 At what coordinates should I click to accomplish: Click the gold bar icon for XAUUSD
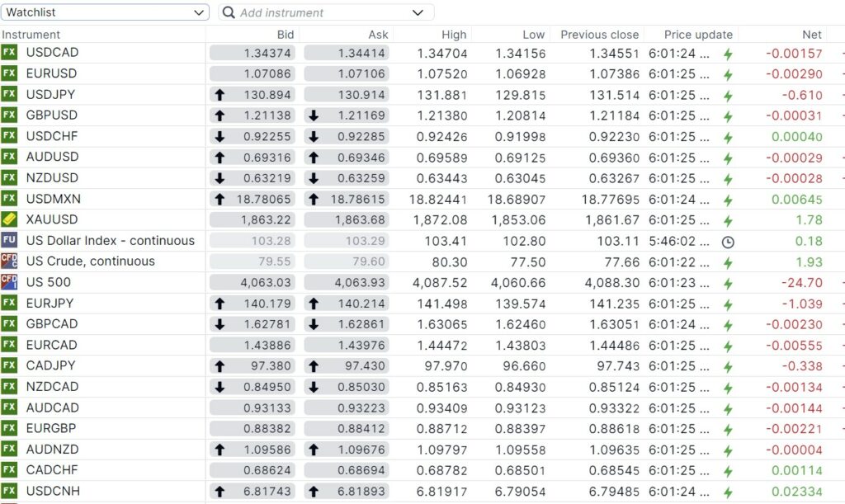[x=9, y=219]
